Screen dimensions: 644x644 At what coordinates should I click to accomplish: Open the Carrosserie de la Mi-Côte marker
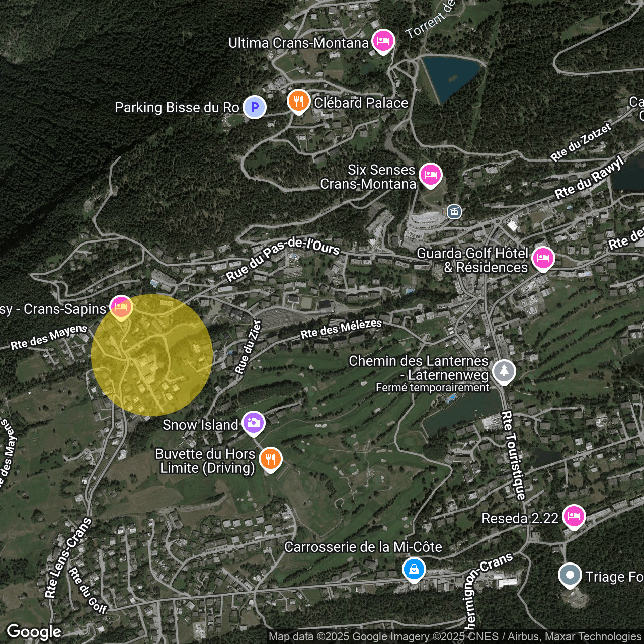tap(414, 570)
